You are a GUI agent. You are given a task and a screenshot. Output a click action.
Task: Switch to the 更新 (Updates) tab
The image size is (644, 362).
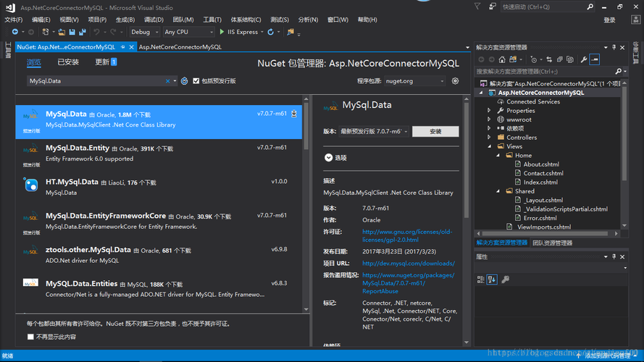point(106,62)
